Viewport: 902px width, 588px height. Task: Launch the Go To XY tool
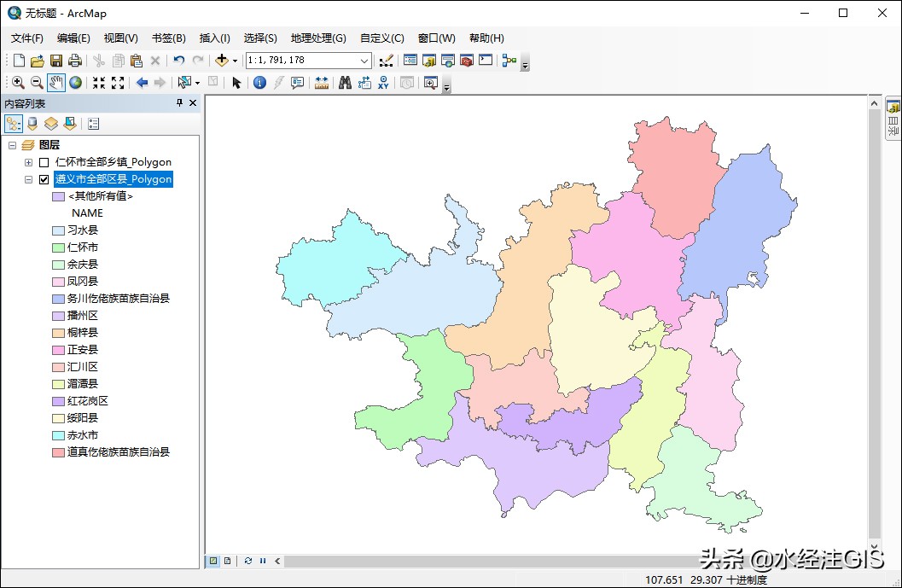383,82
